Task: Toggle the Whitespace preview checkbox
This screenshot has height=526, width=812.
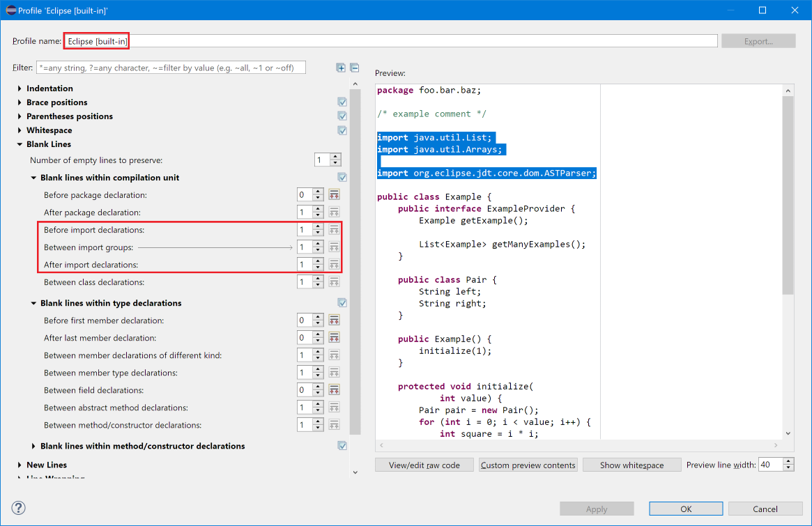Action: pos(342,130)
